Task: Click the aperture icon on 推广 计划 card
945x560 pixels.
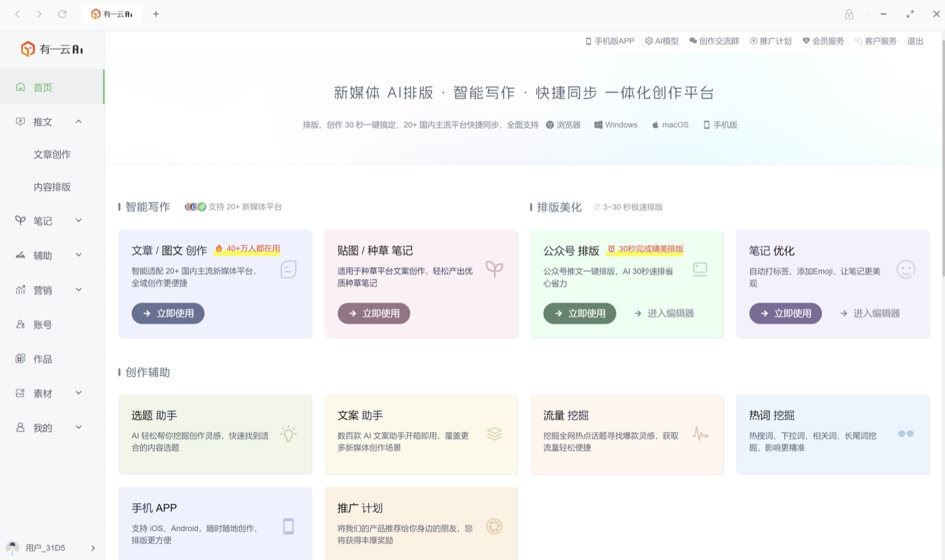Action: pyautogui.click(x=494, y=526)
